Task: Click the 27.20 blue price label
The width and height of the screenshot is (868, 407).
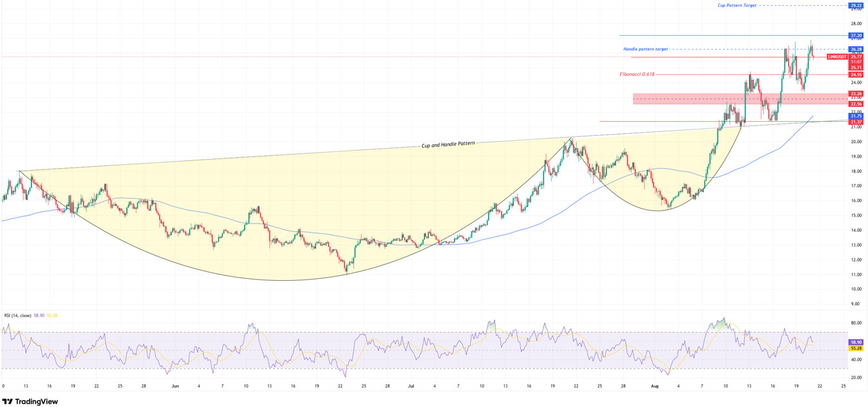Action: [x=856, y=35]
